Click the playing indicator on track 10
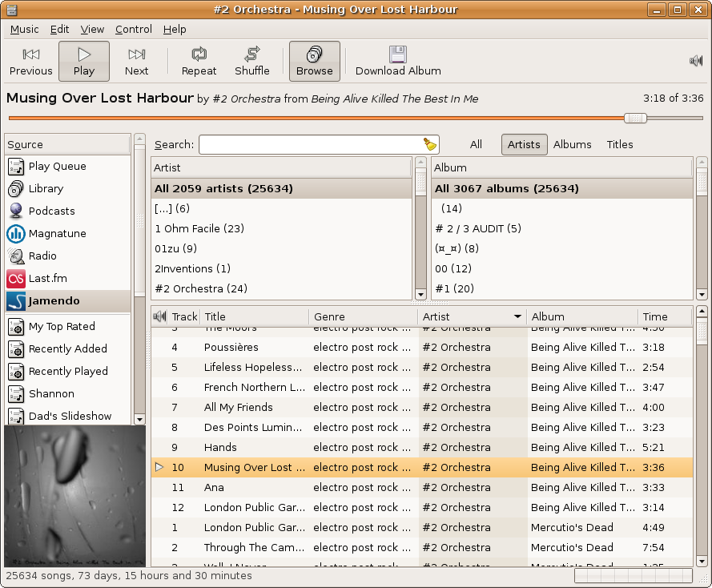712x588 pixels. (159, 467)
